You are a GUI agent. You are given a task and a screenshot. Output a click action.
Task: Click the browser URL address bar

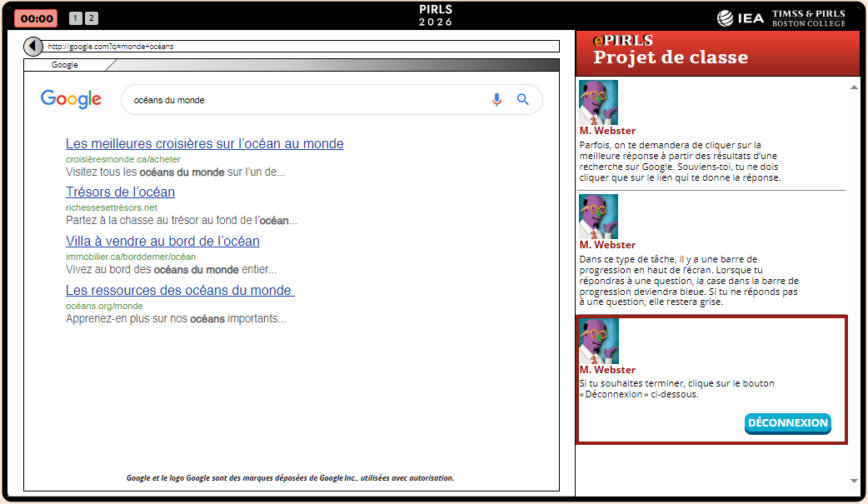click(300, 47)
